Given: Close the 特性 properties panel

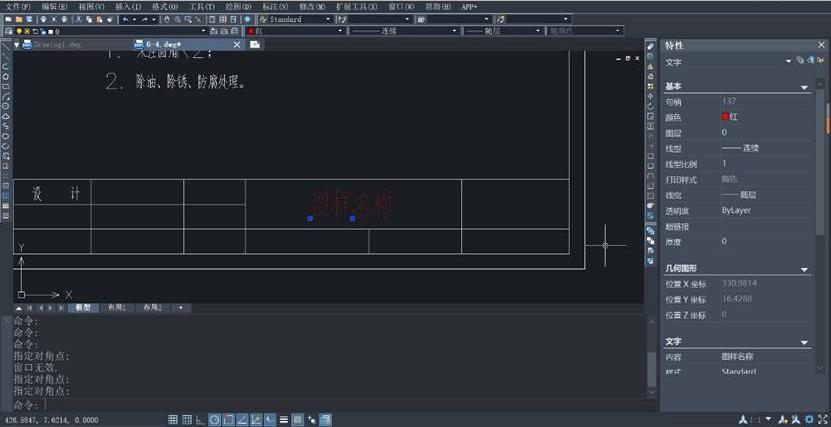Looking at the screenshot, I should point(821,45).
